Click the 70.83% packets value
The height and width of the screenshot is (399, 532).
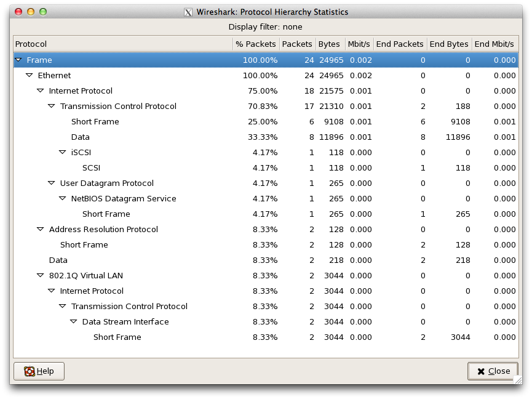(263, 107)
